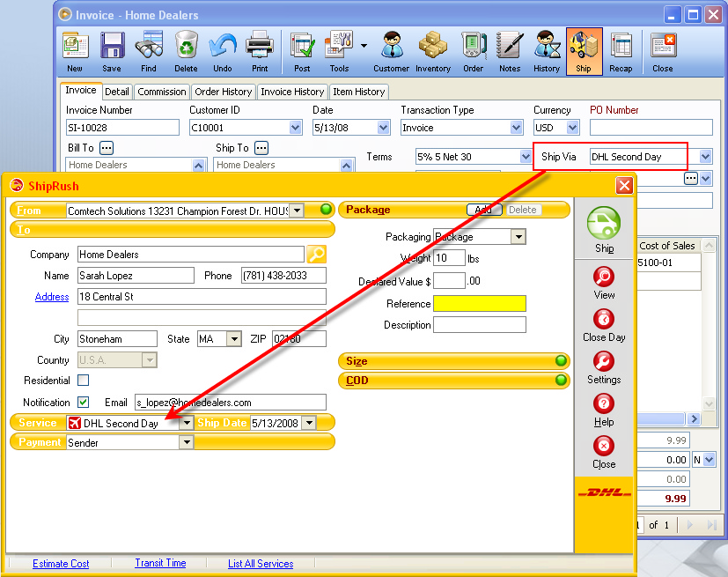The height and width of the screenshot is (577, 728).
Task: Open Notes with the notepad icon
Action: click(510, 46)
